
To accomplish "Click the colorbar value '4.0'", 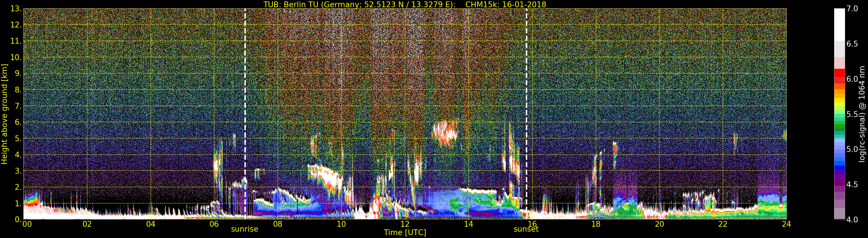I will (x=852, y=219).
